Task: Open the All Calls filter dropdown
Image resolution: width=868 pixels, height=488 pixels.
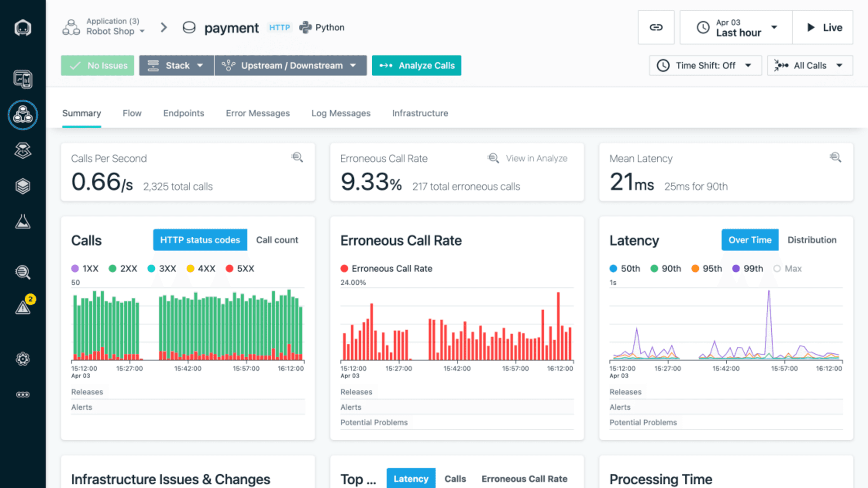Action: pos(810,65)
